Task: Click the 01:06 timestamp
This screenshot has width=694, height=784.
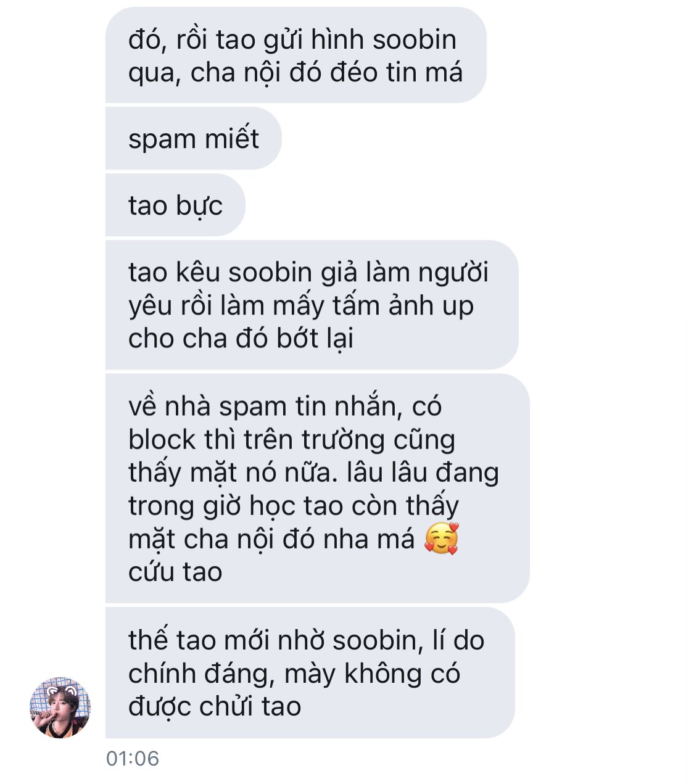Action: click(133, 758)
